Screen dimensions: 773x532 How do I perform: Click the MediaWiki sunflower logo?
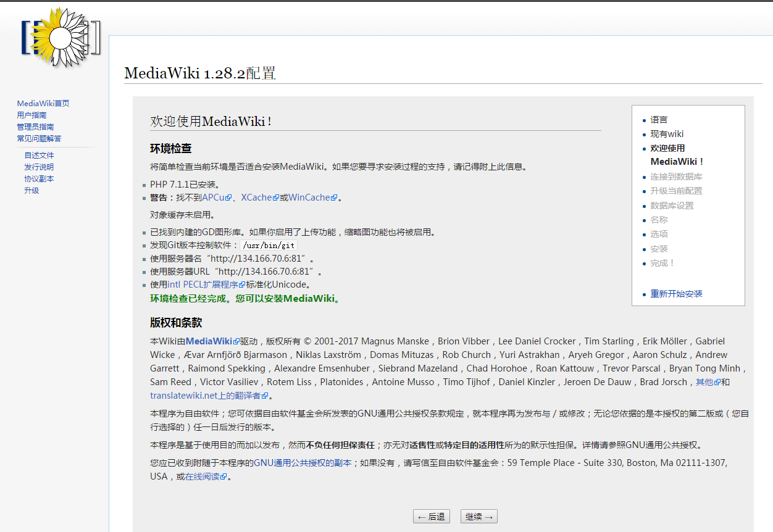tap(60, 37)
